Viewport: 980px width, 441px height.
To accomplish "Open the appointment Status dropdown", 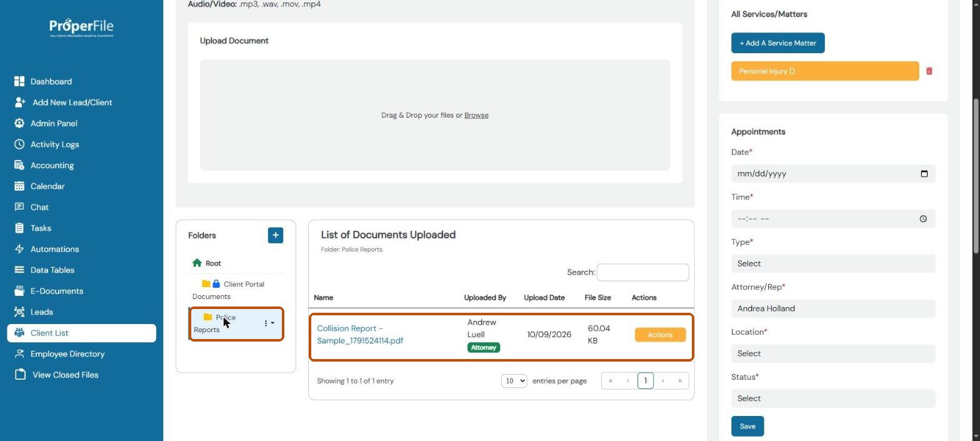I will (x=833, y=398).
